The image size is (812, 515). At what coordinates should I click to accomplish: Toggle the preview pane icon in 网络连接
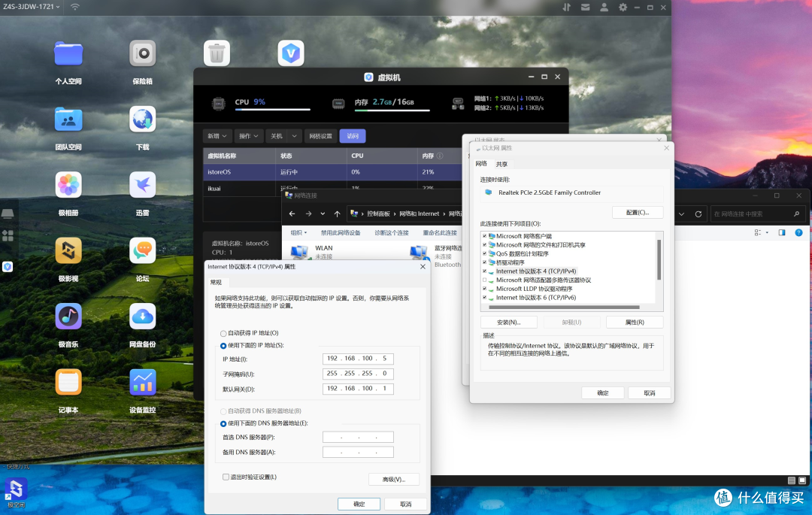point(782,232)
